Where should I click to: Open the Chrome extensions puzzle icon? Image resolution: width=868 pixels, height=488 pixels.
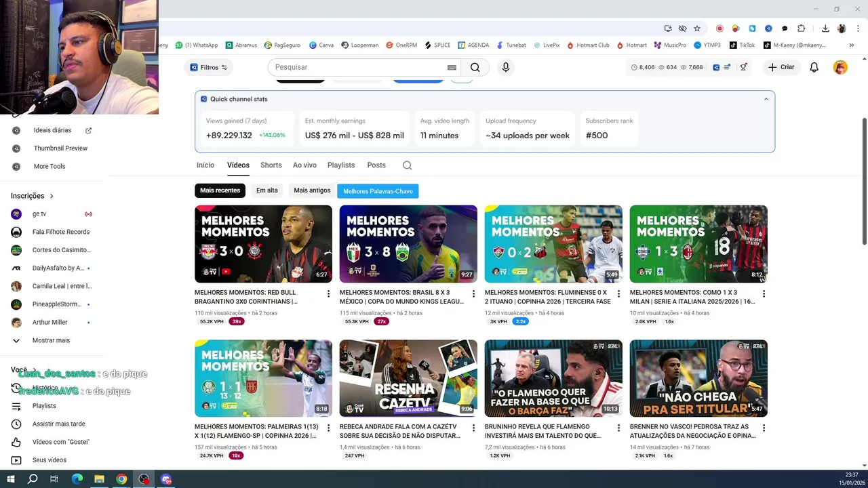point(802,28)
